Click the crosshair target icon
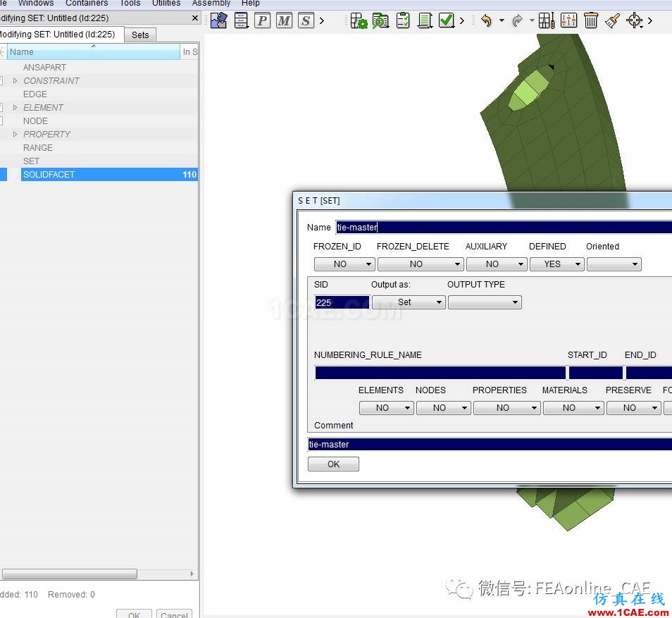This screenshot has height=618, width=672. point(634,20)
